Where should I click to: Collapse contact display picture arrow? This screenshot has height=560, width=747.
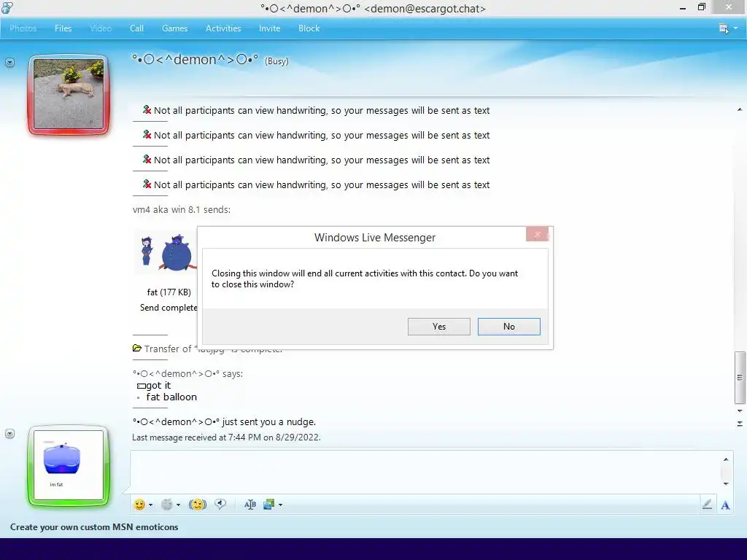tap(9, 63)
